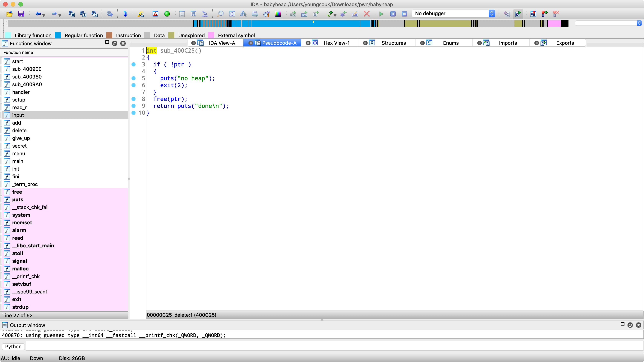This screenshot has width=644, height=362.
Task: Switch to the Hex View-1 tab
Action: [336, 43]
